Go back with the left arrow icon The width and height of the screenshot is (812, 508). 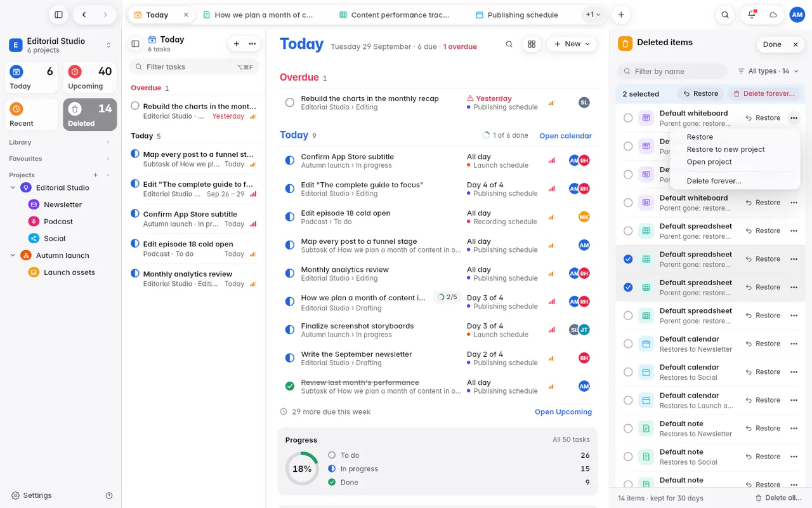pos(84,15)
